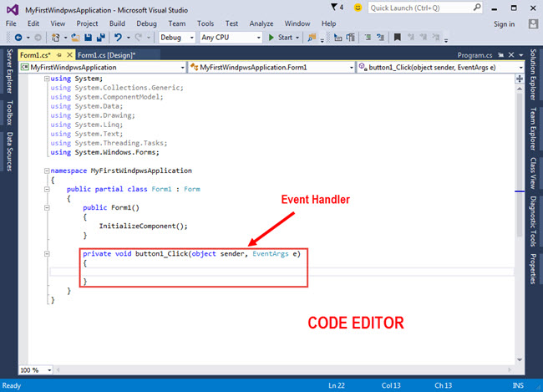Viewport: 543px width, 392px height.
Task: Click the Visual Studio logo icon
Action: coord(13,9)
